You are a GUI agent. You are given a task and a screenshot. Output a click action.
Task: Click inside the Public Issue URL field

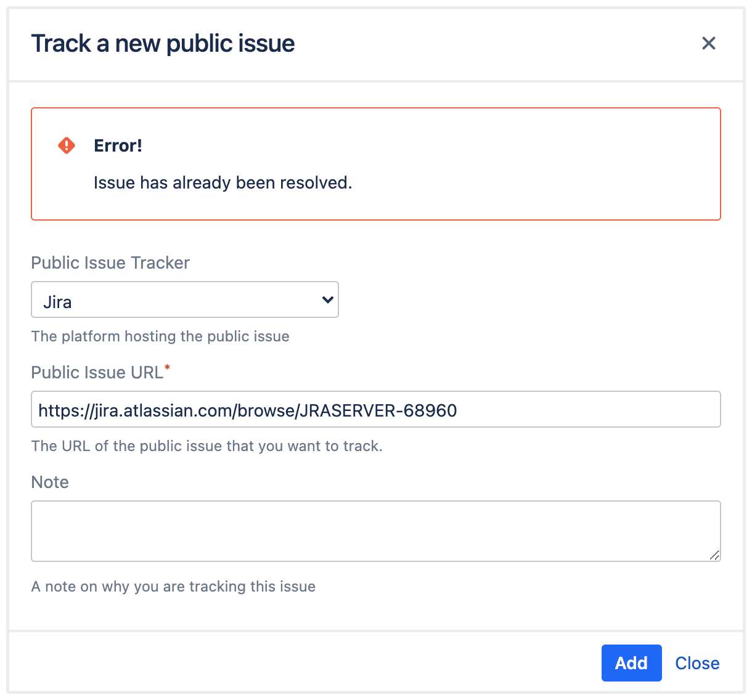pos(376,409)
